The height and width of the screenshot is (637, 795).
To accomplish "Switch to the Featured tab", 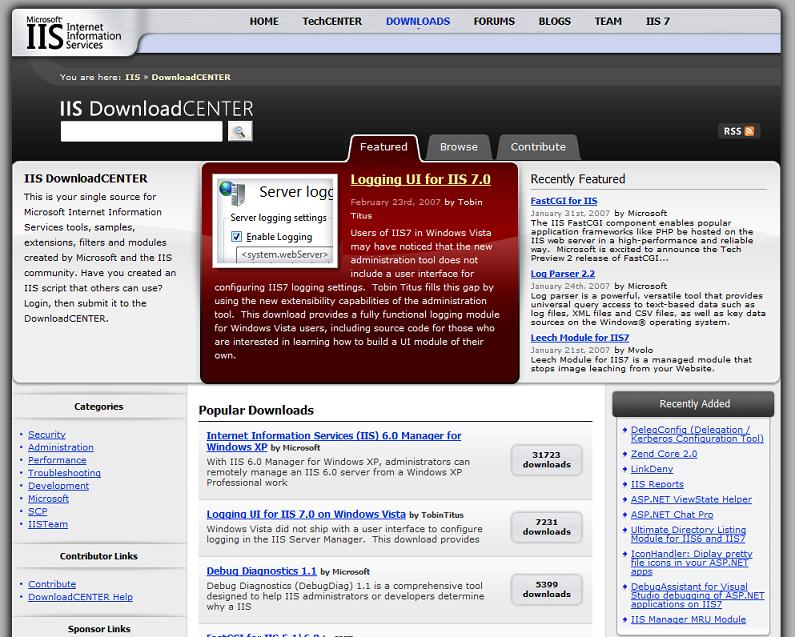I will pyautogui.click(x=384, y=147).
